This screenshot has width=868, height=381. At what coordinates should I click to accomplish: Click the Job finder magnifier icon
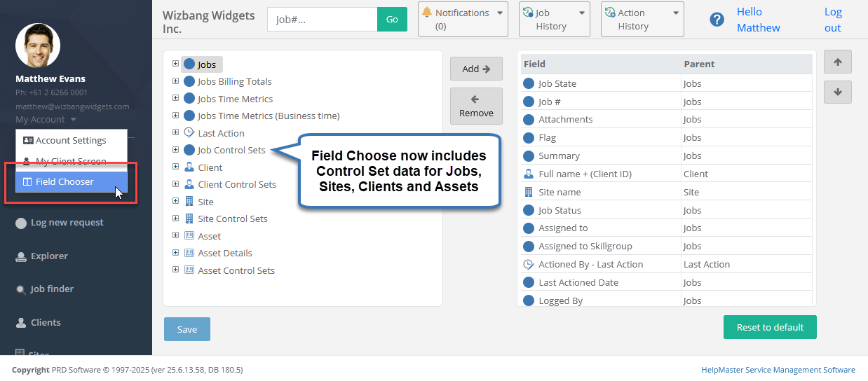point(21,289)
